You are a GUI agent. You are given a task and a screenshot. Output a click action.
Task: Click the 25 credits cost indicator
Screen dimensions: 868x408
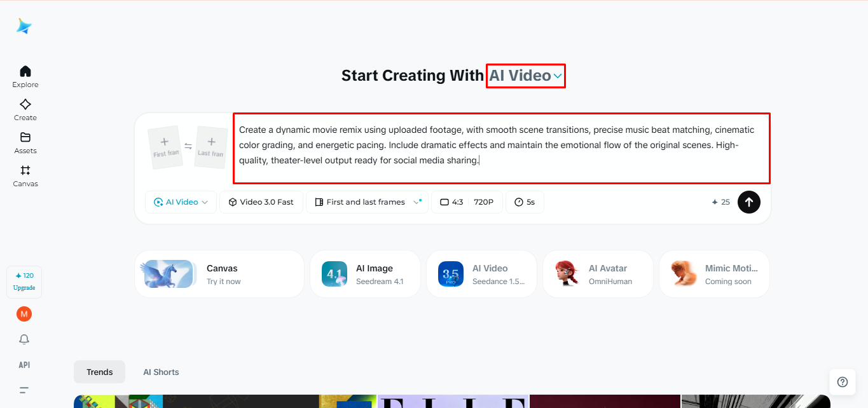coord(720,202)
